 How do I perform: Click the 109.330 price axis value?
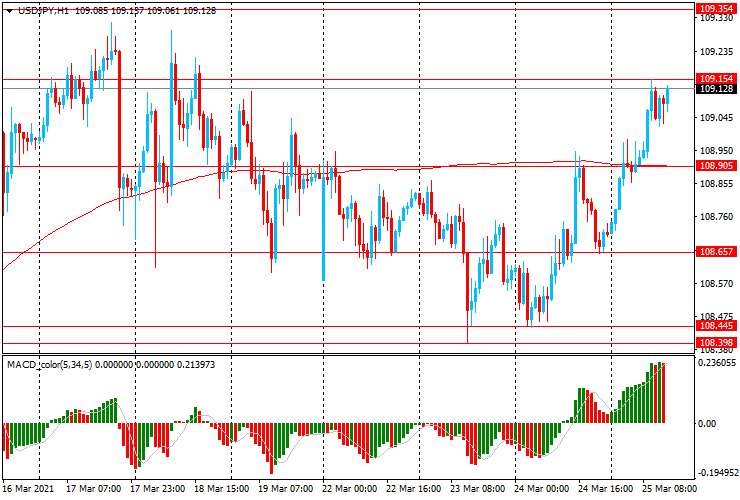(714, 18)
